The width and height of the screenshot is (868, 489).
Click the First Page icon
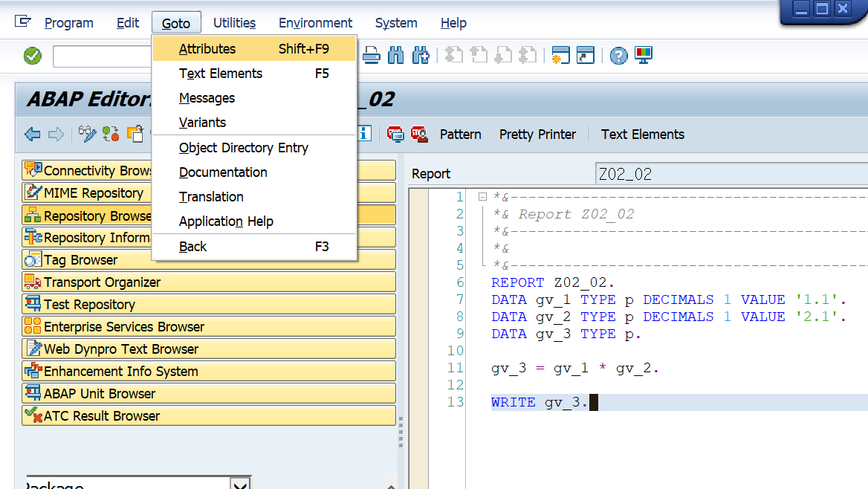pyautogui.click(x=454, y=56)
